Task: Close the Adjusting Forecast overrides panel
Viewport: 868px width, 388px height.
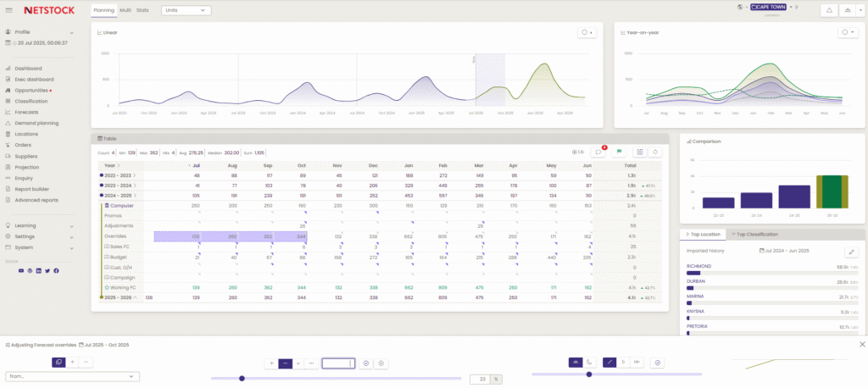Action: tap(862, 344)
